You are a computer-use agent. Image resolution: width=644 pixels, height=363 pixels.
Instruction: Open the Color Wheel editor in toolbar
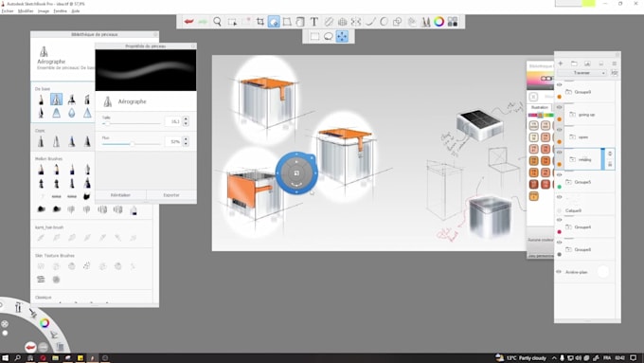coord(439,22)
